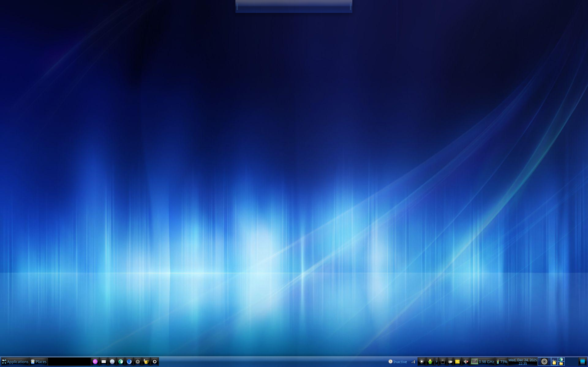Toggle the muted volume speaker icon

tap(466, 362)
